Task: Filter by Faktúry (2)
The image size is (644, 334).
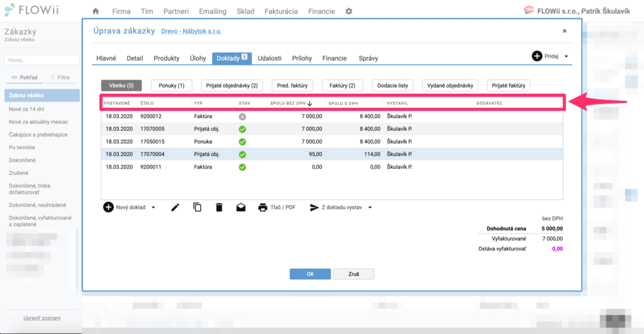Action: coord(342,86)
